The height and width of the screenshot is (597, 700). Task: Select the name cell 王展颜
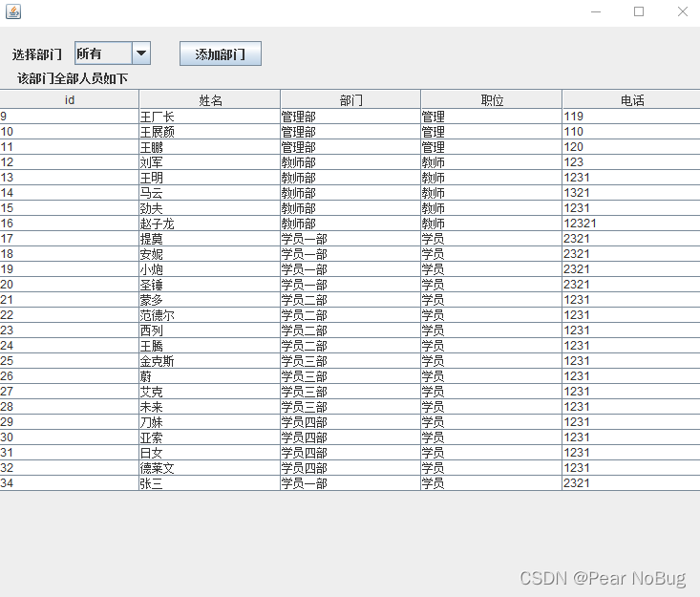(210, 132)
